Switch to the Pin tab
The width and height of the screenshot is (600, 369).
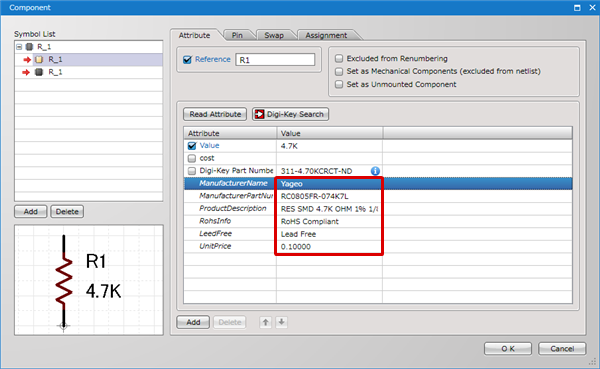click(237, 35)
